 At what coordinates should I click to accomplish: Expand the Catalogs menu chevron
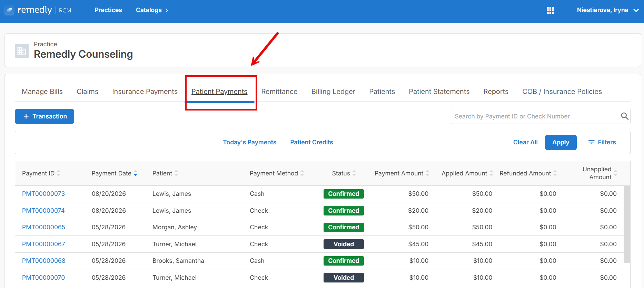click(x=167, y=10)
